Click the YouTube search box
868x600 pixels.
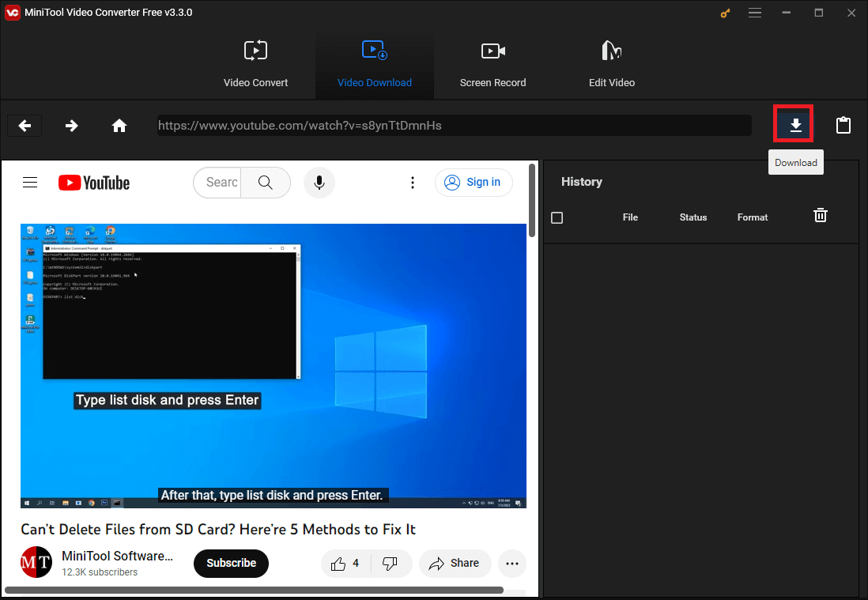pyautogui.click(x=217, y=182)
